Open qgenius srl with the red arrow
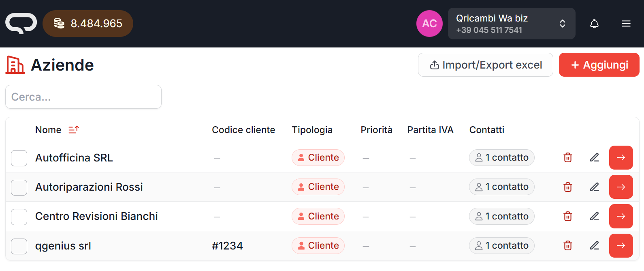The image size is (644, 271). point(621,245)
